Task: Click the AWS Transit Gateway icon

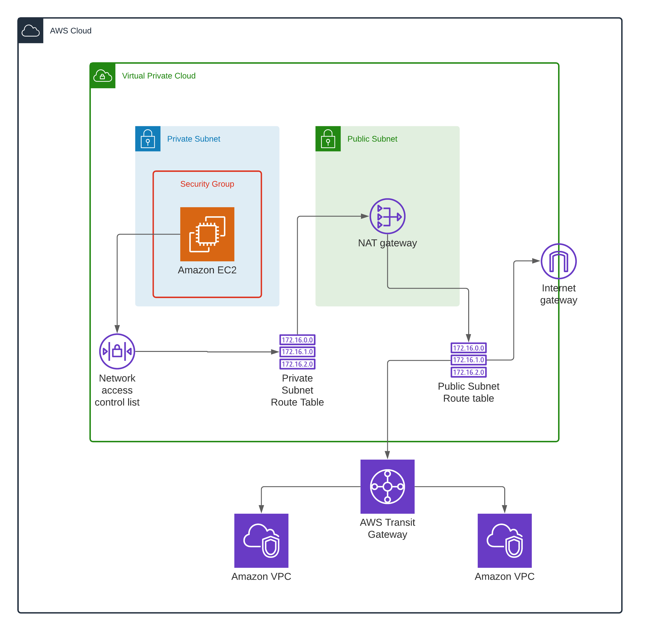Action: (387, 486)
